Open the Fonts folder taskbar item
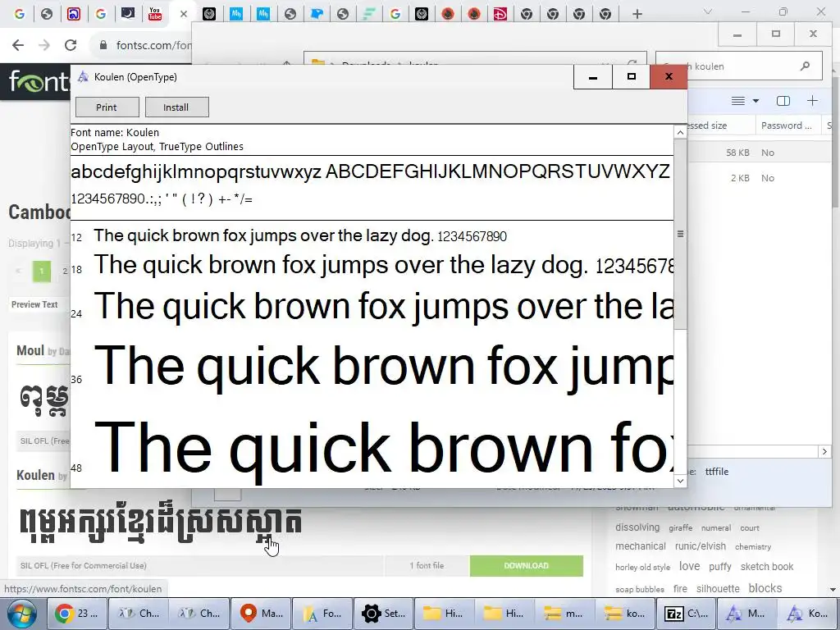This screenshot has height=630, width=840. [322, 614]
